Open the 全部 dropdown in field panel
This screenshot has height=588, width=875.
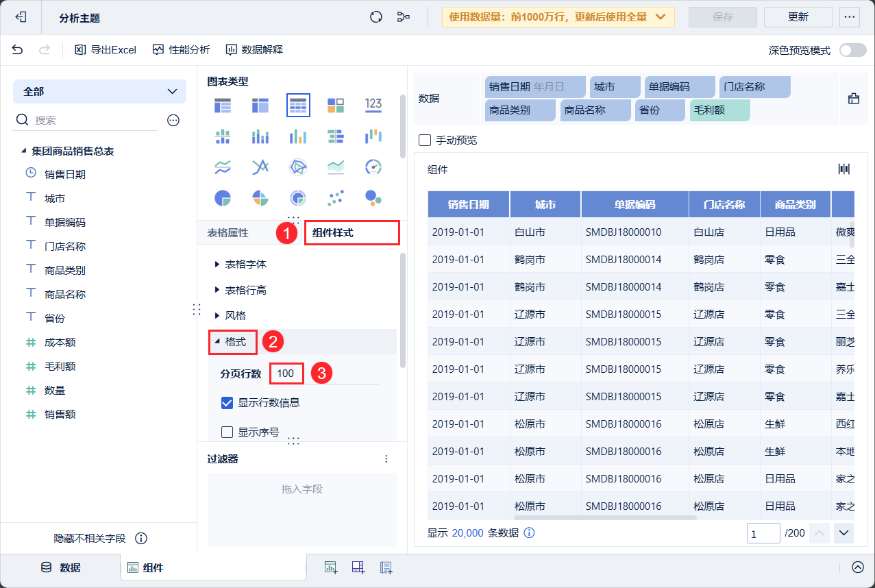(99, 91)
